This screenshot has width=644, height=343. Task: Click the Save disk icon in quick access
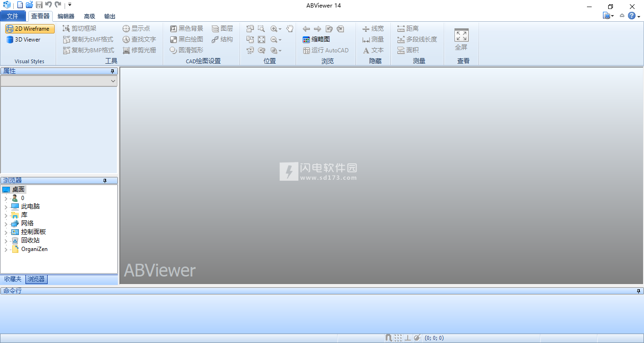(39, 5)
